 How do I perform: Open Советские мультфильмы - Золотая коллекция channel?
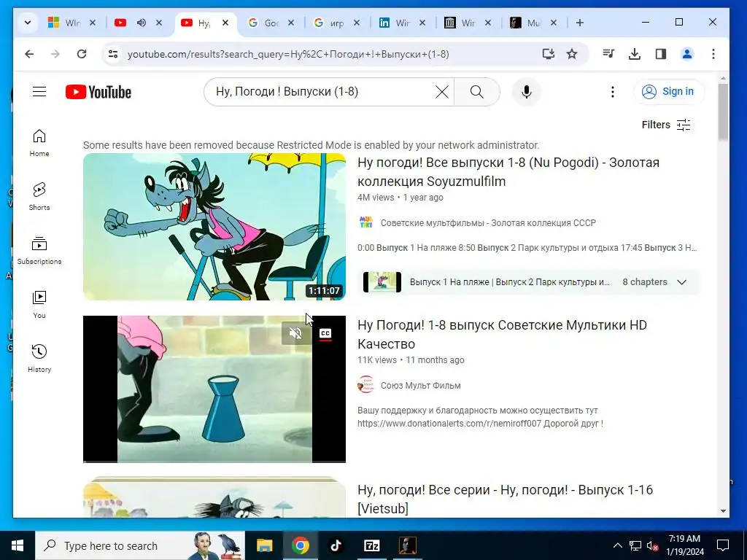[488, 223]
